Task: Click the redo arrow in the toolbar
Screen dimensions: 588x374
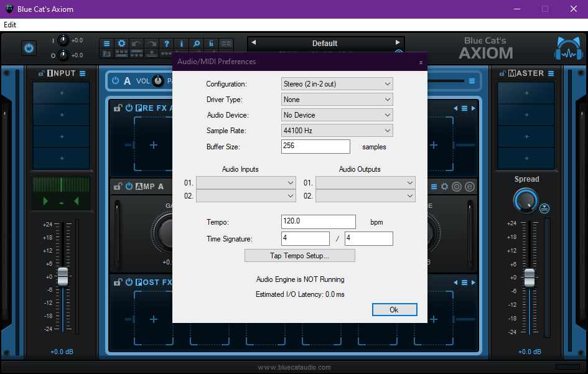Action: point(151,44)
